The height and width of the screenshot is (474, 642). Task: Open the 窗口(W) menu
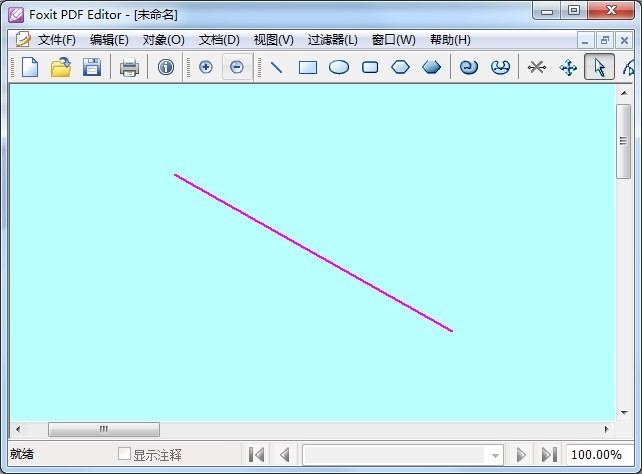pos(393,40)
